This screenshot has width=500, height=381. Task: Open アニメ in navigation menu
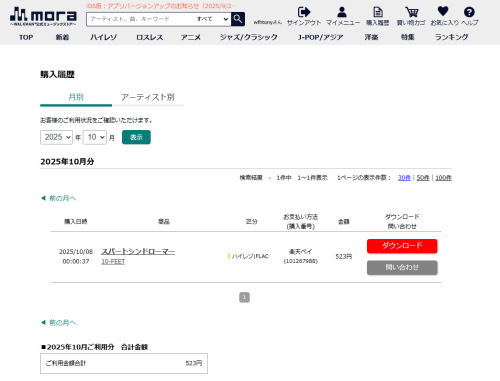(x=191, y=37)
